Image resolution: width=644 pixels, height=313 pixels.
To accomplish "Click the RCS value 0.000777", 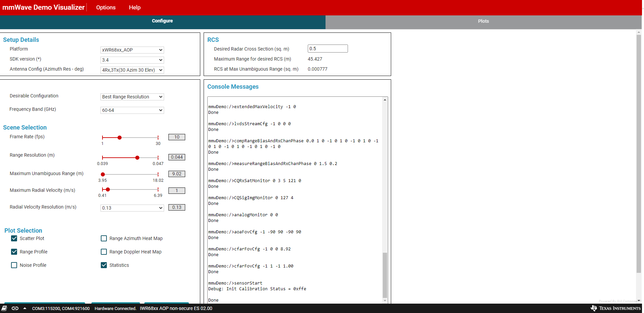I will 317,69.
